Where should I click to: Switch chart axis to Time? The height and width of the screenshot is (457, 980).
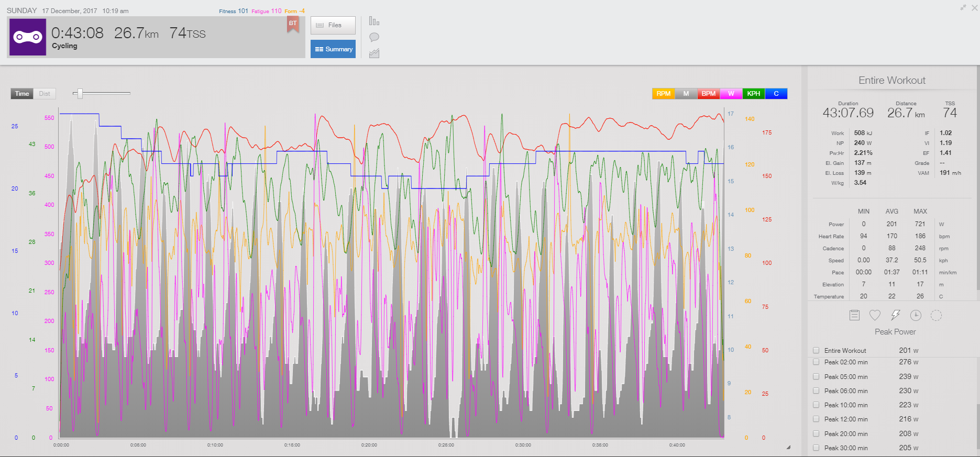coord(22,94)
